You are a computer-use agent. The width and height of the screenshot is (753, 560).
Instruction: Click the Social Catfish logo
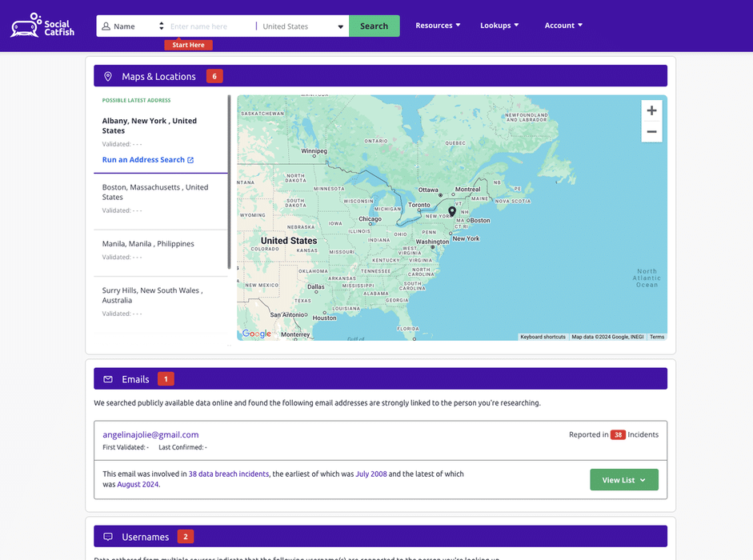42,26
